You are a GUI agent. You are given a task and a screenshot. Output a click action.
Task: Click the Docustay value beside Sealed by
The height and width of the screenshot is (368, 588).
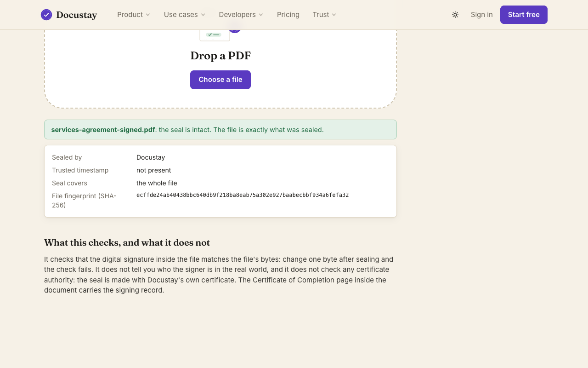click(x=151, y=157)
